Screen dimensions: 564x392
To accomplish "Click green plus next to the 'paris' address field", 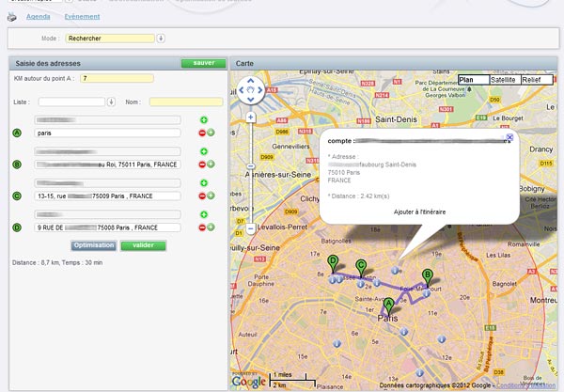I will [211, 133].
